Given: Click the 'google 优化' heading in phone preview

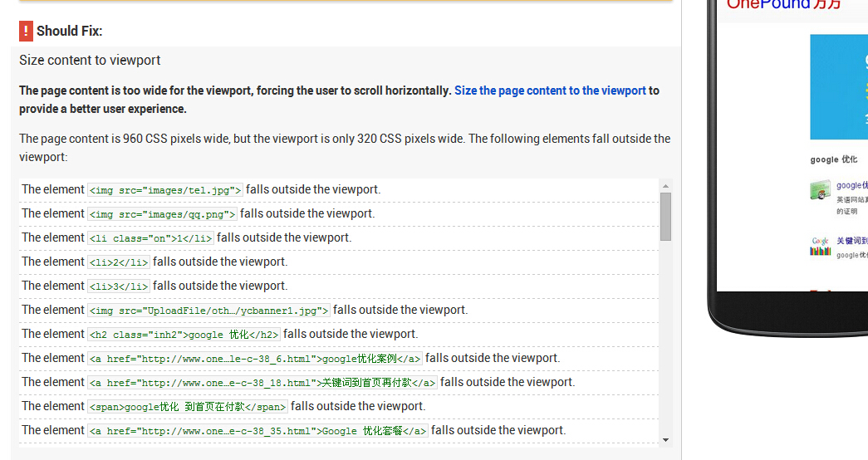Looking at the screenshot, I should (x=834, y=159).
